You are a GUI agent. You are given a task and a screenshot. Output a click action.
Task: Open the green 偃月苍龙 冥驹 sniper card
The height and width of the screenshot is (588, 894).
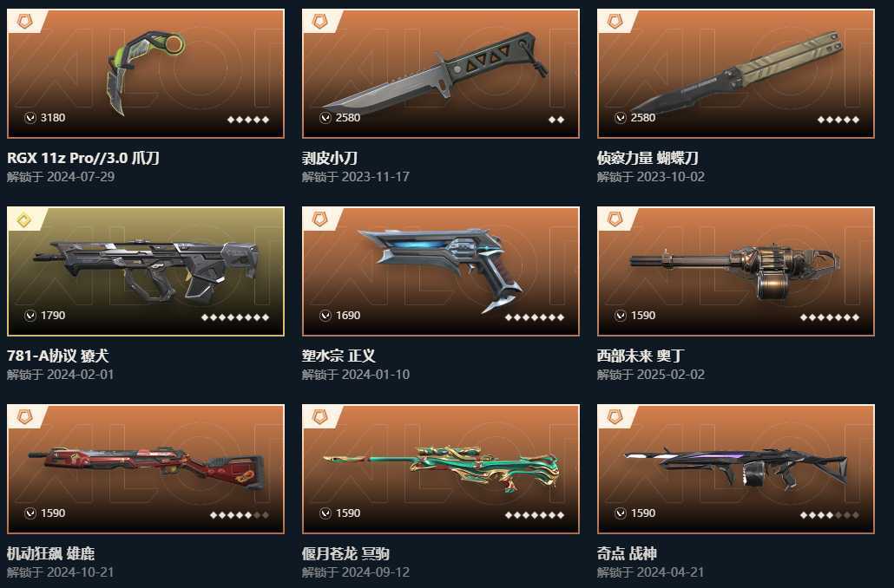pyautogui.click(x=441, y=469)
